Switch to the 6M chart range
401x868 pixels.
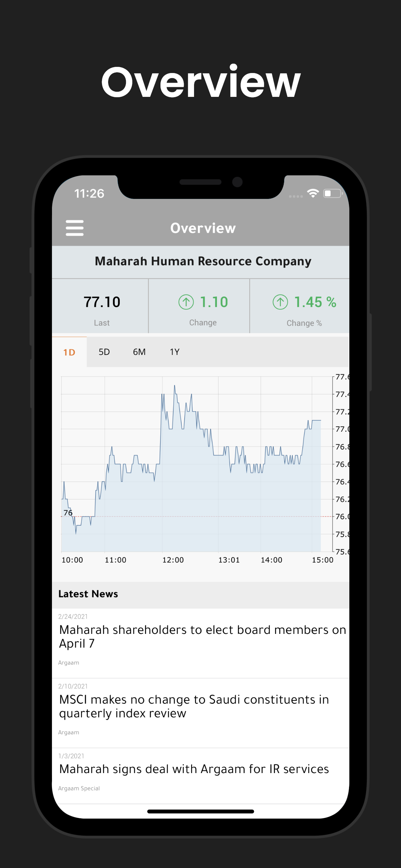139,352
